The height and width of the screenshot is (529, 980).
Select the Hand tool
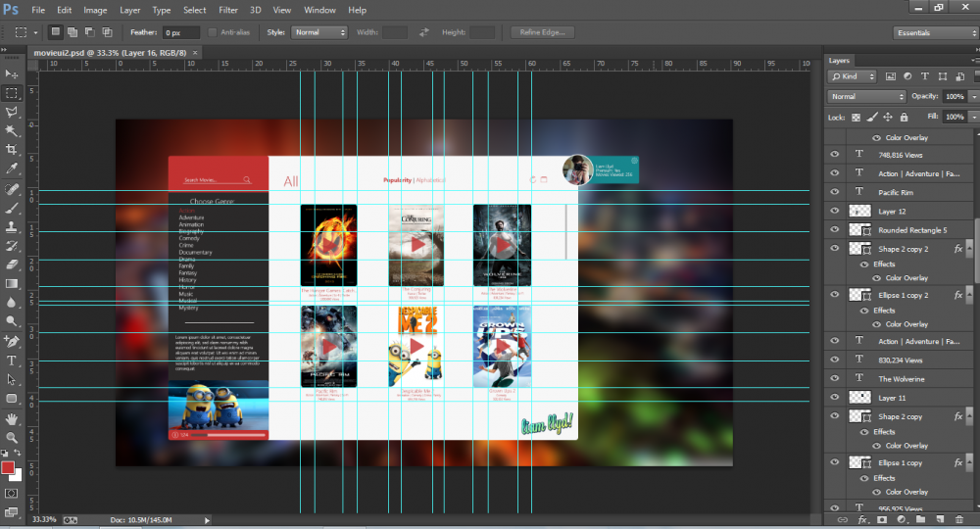(x=11, y=419)
